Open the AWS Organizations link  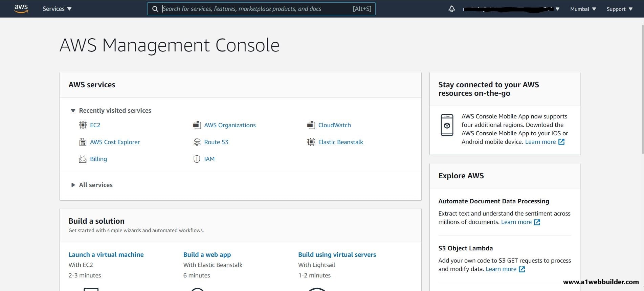pos(230,125)
